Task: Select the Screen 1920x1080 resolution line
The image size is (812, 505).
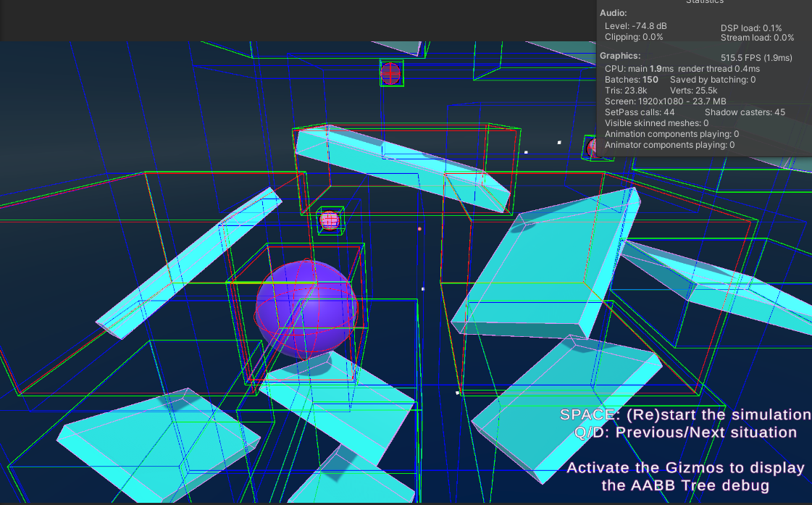Action: pyautogui.click(x=665, y=101)
